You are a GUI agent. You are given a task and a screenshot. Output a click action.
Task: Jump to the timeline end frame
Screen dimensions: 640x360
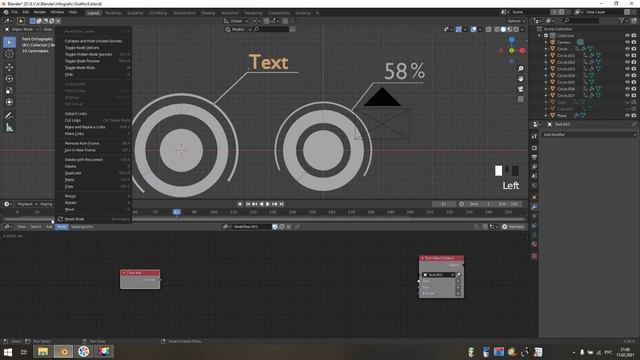pyautogui.click(x=281, y=204)
